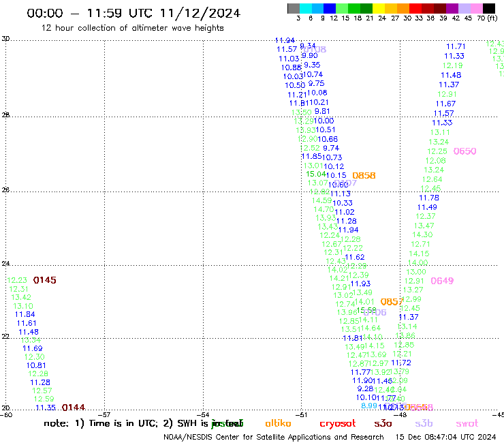504x443 pixels.
Task: Click the light green 15 ft legend swatch
Action: tap(342, 8)
